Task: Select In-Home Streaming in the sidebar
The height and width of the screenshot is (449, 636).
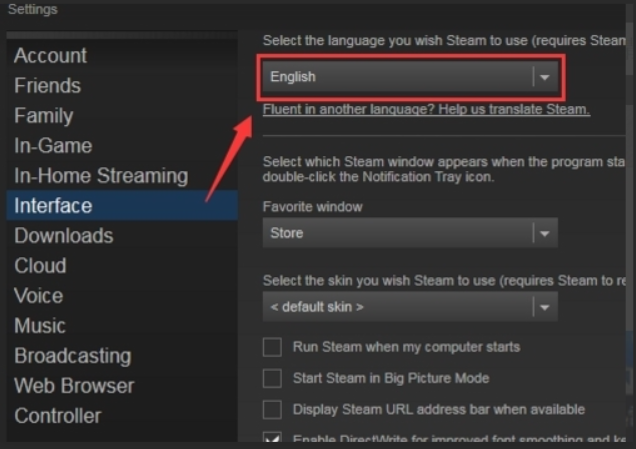Action: click(122, 176)
